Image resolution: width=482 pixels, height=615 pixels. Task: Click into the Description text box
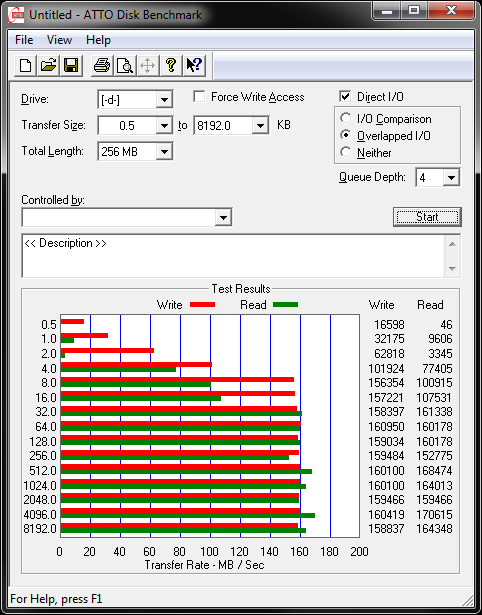point(233,255)
